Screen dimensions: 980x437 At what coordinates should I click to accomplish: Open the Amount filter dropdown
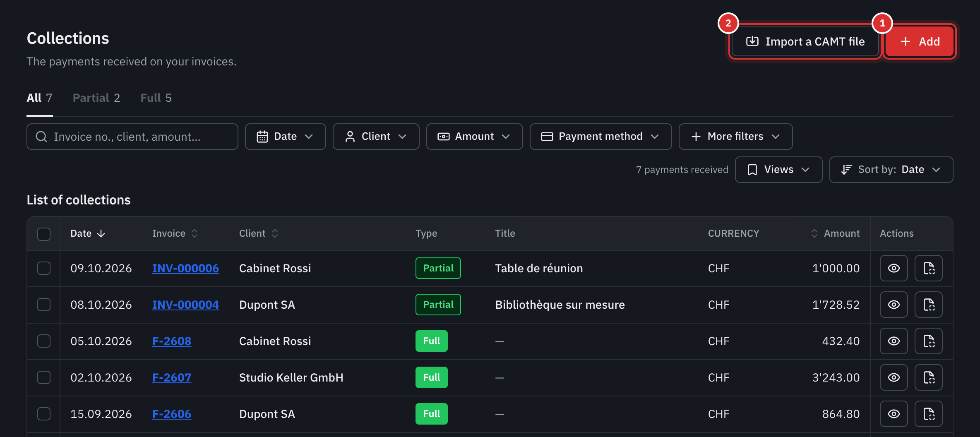point(474,137)
